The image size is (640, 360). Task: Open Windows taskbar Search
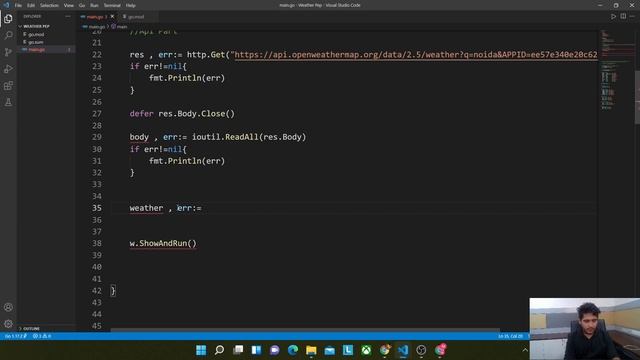point(219,350)
